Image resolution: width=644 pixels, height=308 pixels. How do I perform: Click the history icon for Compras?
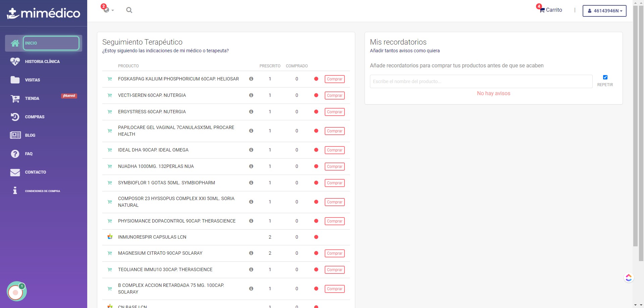point(15,117)
